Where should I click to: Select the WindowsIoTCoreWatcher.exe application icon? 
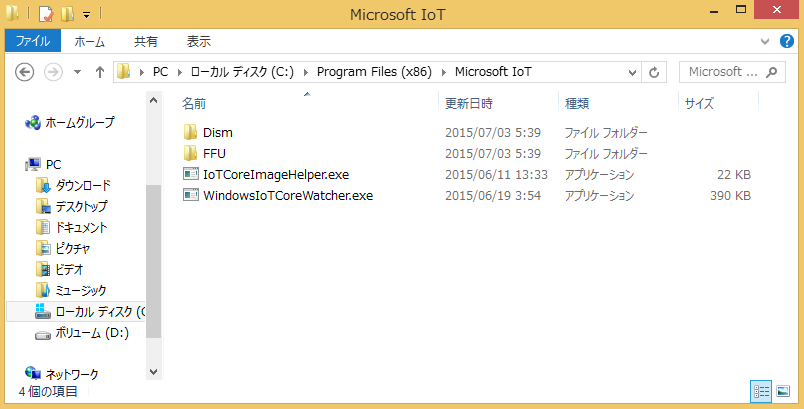(x=191, y=195)
